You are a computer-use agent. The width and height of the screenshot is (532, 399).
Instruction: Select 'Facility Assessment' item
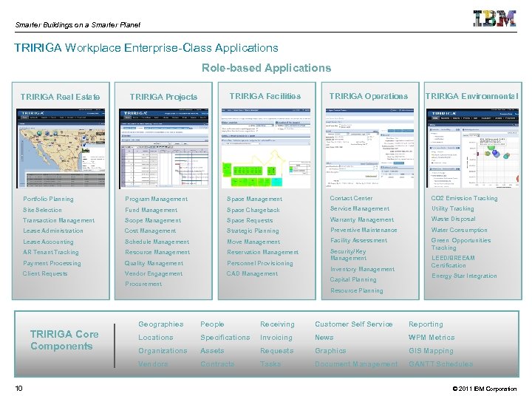tap(358, 240)
